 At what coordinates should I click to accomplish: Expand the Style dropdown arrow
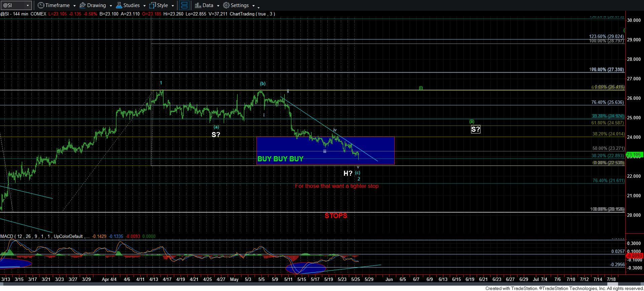[x=173, y=6]
